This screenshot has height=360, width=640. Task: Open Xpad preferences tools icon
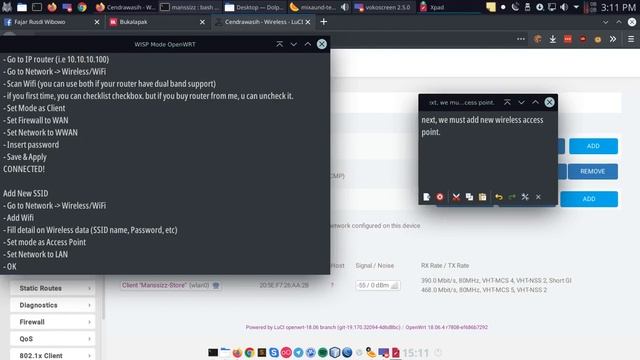tap(525, 197)
